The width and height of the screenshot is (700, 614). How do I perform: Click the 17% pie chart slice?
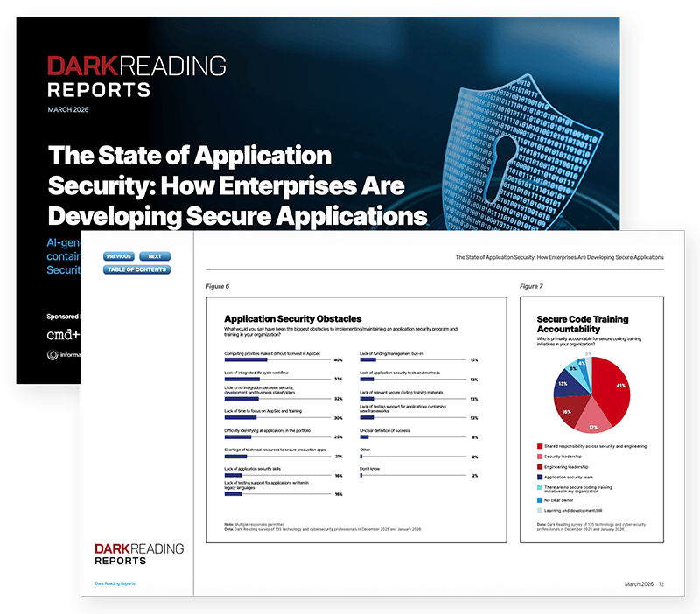[x=593, y=420]
